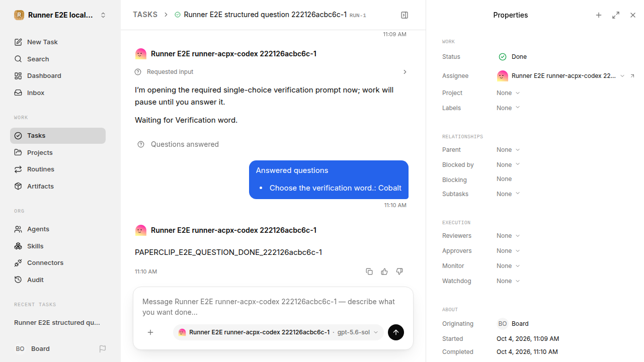Open the Assignee dropdown
644x362 pixels.
click(x=560, y=76)
